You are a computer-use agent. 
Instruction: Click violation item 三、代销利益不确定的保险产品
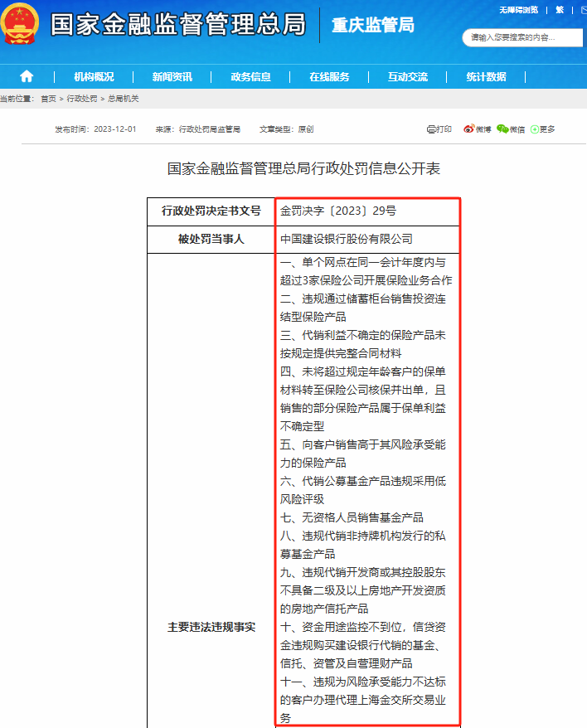pos(362,344)
